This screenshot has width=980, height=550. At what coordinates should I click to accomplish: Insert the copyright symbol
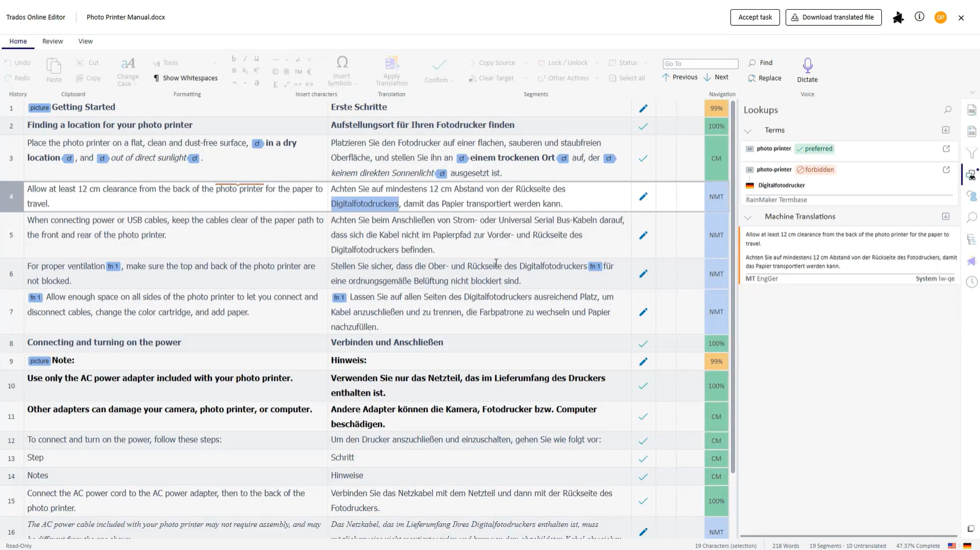pyautogui.click(x=275, y=71)
